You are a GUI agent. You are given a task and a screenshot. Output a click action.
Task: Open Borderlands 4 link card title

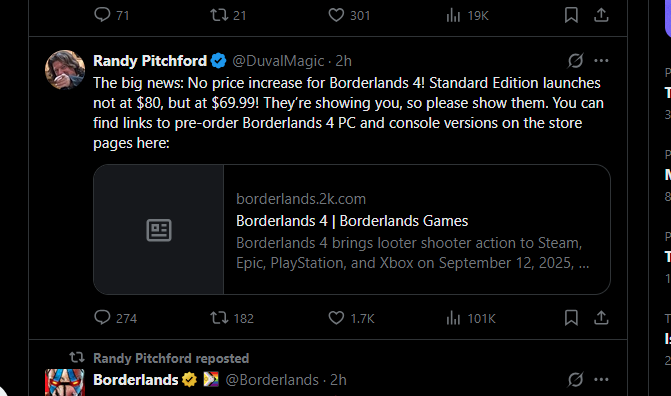click(352, 221)
